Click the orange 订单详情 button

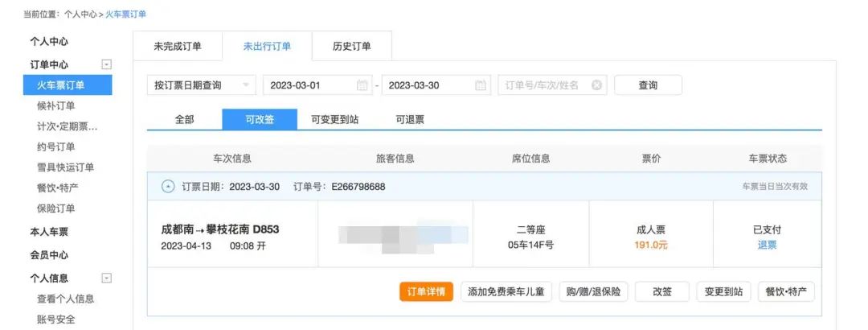[427, 292]
